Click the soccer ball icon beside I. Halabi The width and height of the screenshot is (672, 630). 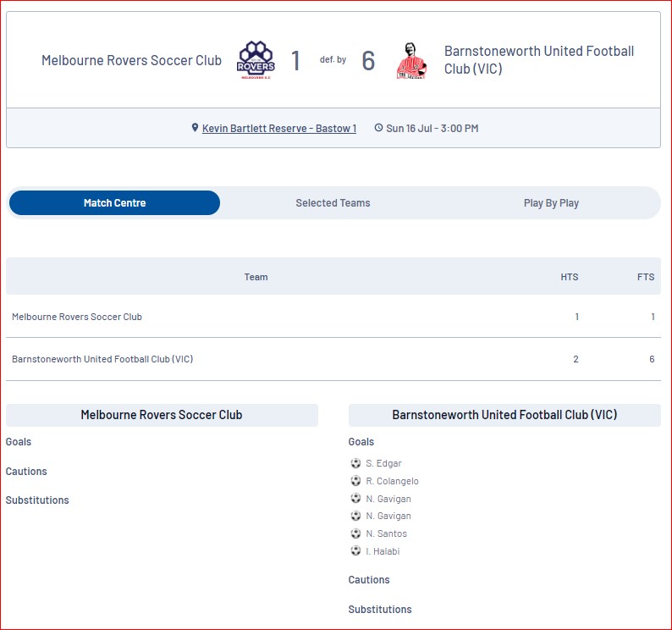click(x=355, y=550)
